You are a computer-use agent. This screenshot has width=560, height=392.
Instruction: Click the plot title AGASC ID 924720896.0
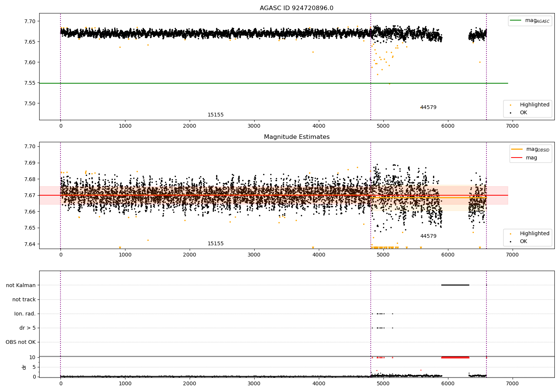(x=296, y=8)
